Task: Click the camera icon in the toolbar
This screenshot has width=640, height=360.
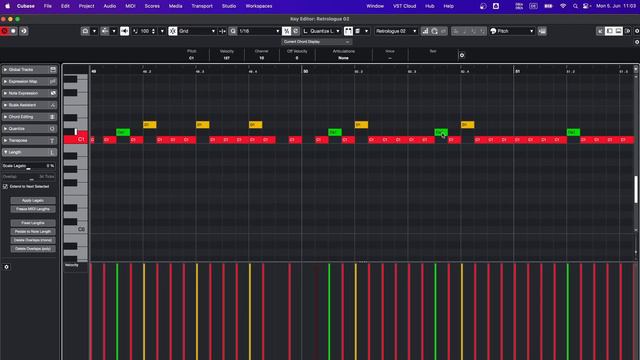Action: pos(85,31)
